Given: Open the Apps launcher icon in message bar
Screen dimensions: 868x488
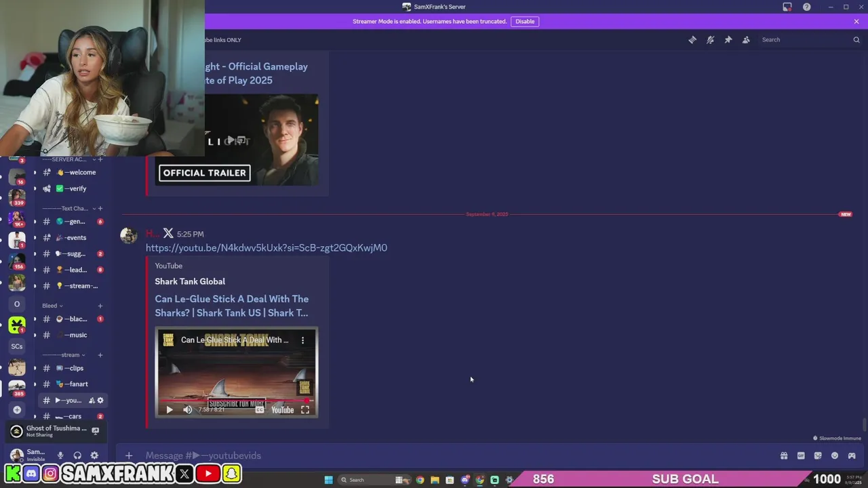Looking at the screenshot, I should (852, 455).
